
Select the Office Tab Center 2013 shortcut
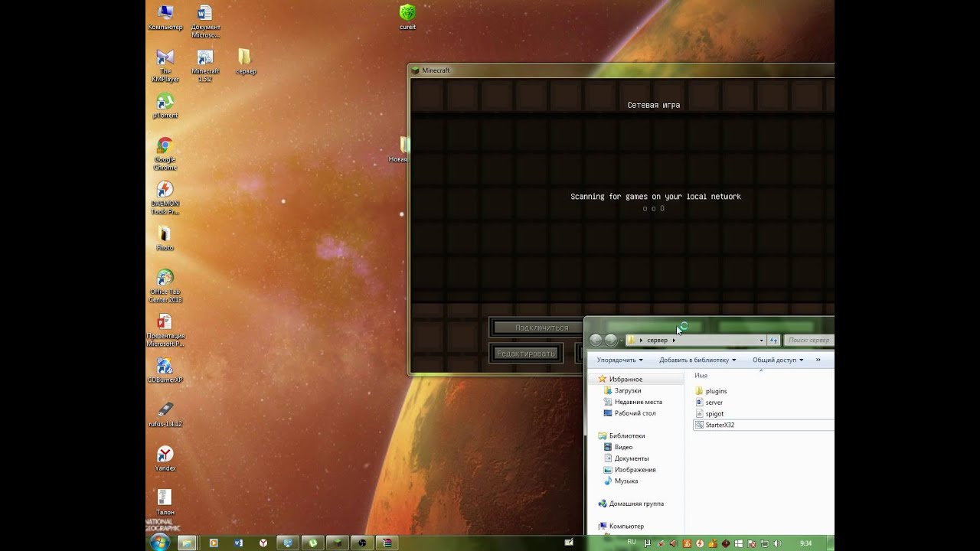coord(165,286)
